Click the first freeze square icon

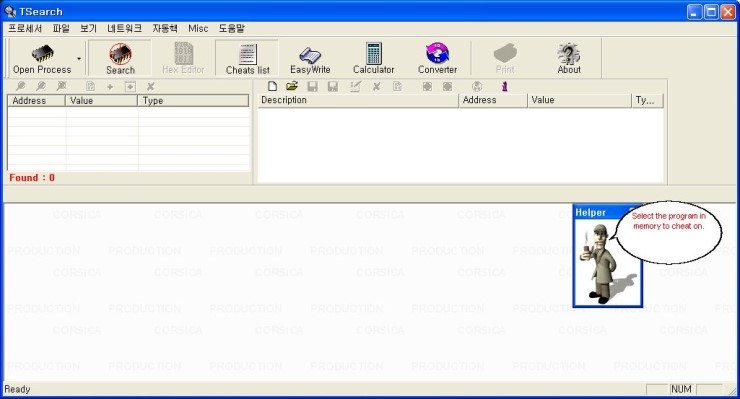pos(427,86)
